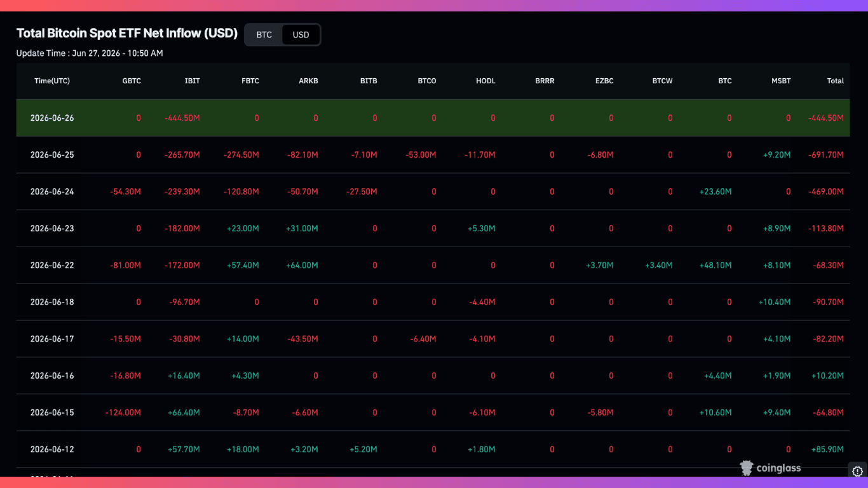Click the -90.70M total value
This screenshot has height=488, width=868.
pos(829,302)
